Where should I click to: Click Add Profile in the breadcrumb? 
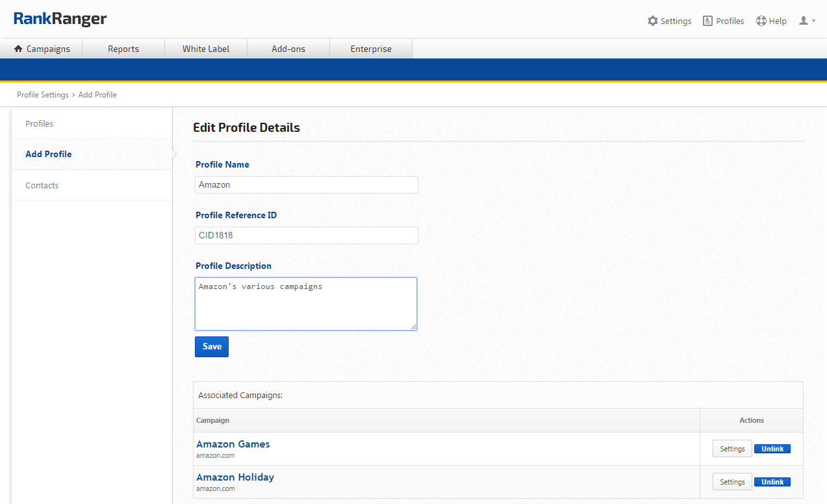[97, 95]
